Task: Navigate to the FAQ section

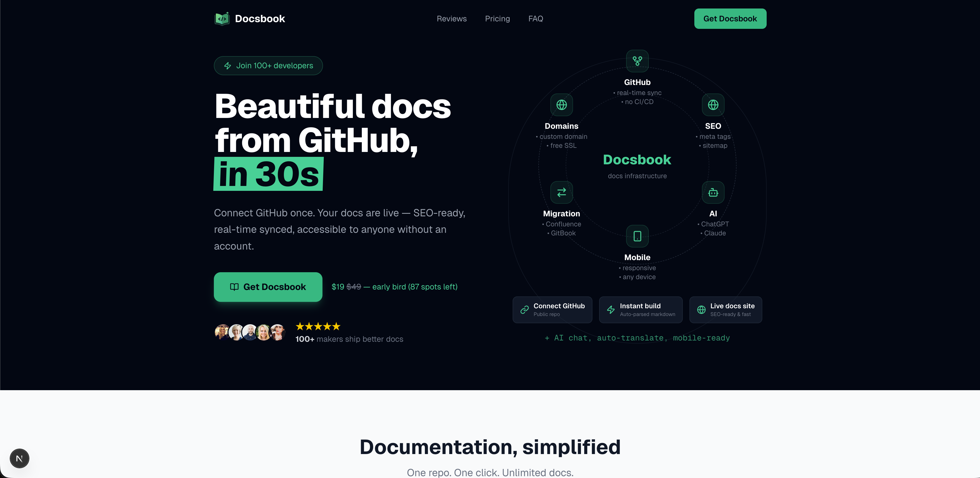Action: pyautogui.click(x=535, y=19)
